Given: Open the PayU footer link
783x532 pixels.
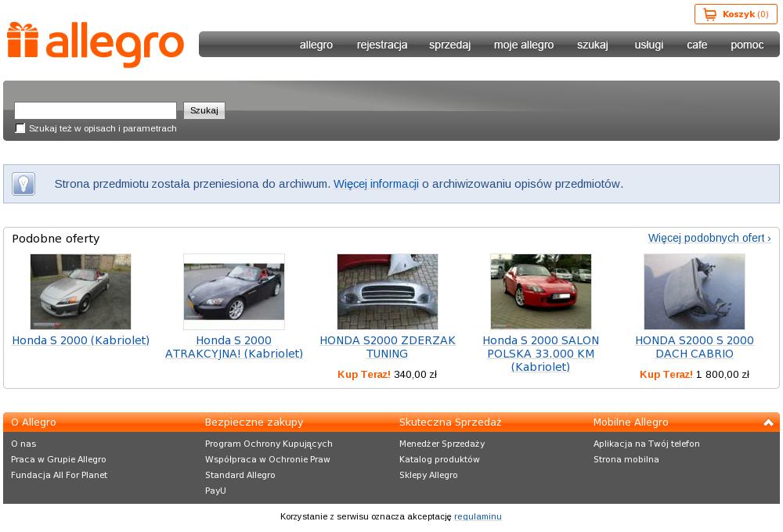Looking at the screenshot, I should coord(216,491).
